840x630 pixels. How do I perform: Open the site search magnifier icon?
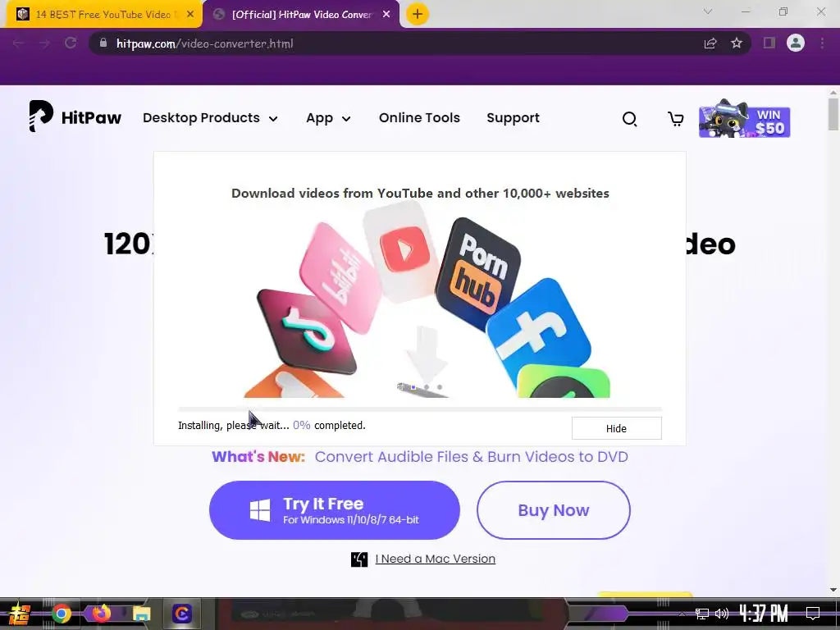[629, 118]
